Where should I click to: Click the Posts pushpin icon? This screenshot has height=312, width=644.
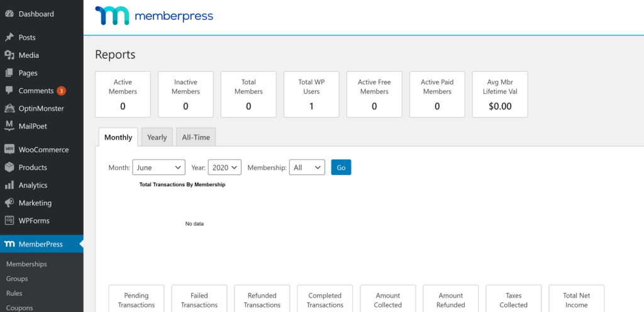point(9,37)
